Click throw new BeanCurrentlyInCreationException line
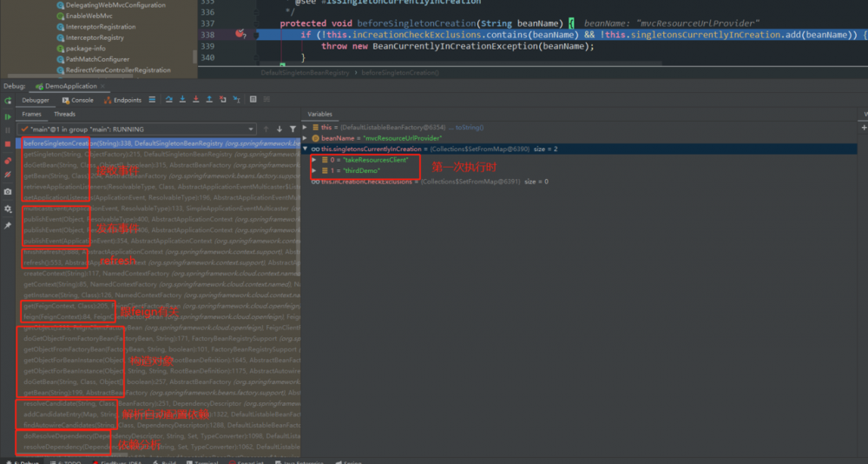The width and height of the screenshot is (868, 464). [457, 46]
